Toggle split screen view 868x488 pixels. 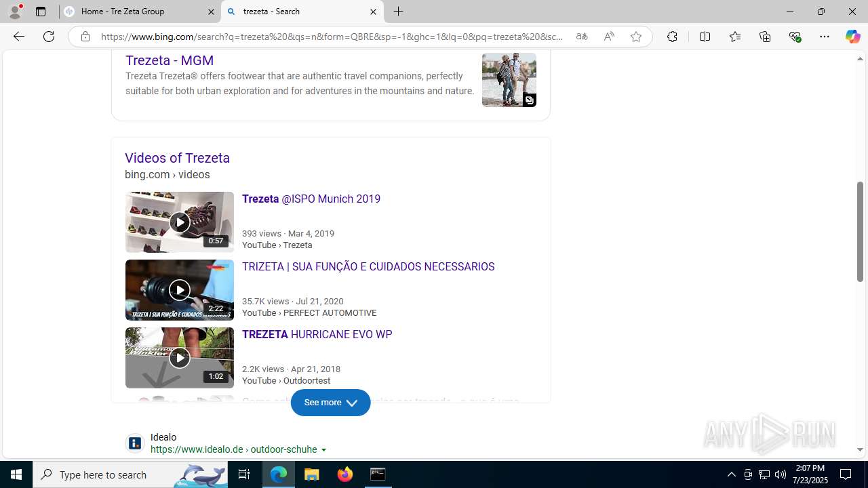(x=705, y=37)
